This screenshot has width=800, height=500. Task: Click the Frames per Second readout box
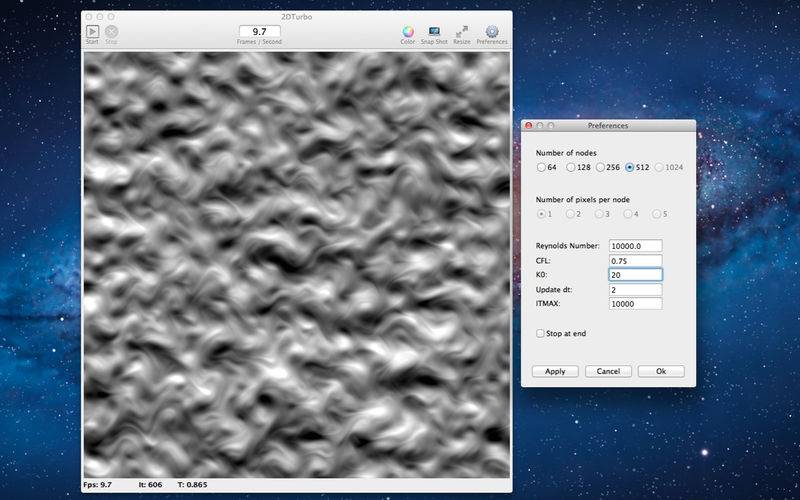click(x=259, y=32)
